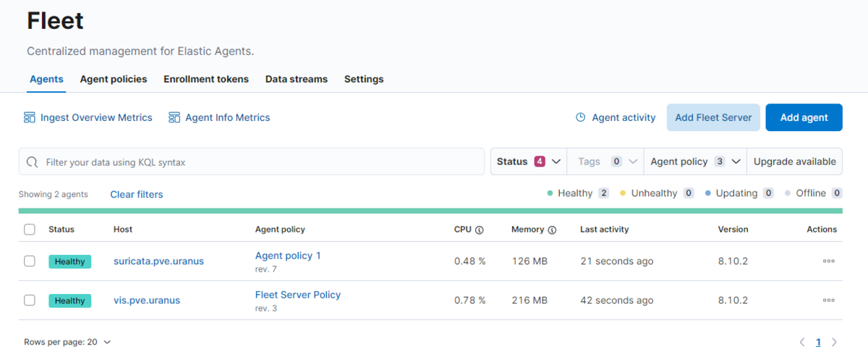Click the Add agent button

[804, 117]
